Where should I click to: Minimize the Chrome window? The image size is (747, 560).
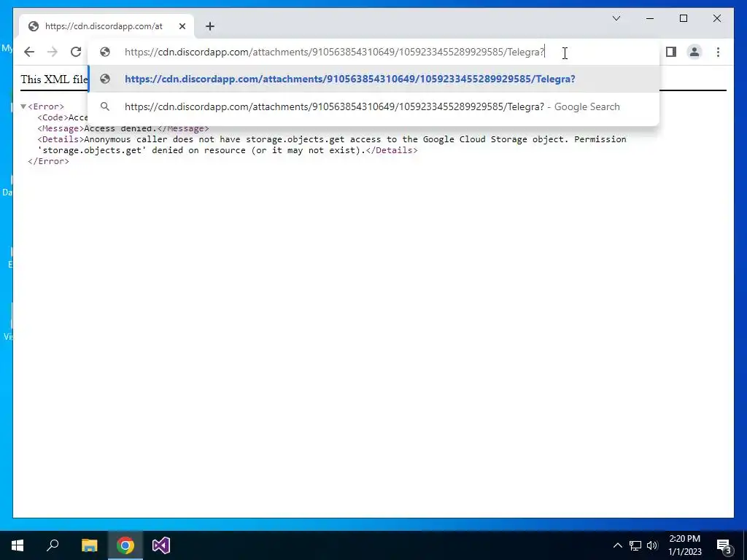(x=650, y=18)
